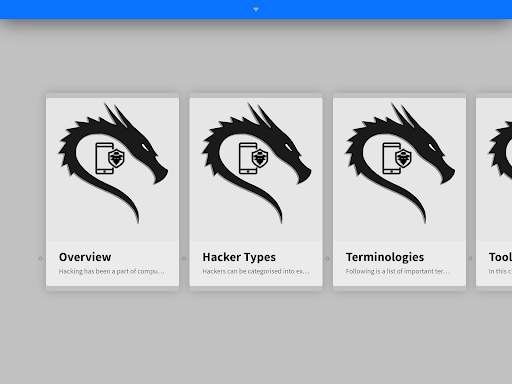Click the Overview title
This screenshot has width=512, height=384.
85,257
